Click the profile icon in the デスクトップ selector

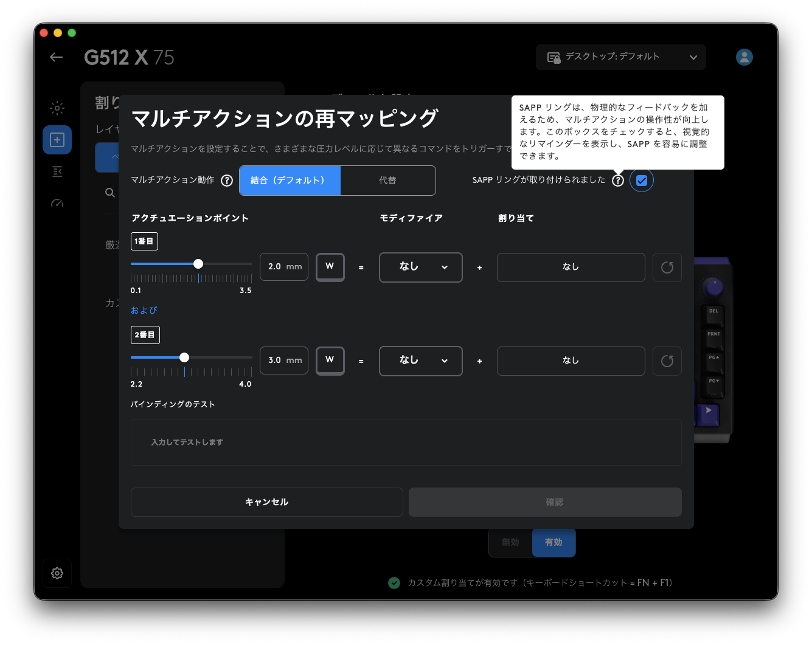pos(553,57)
